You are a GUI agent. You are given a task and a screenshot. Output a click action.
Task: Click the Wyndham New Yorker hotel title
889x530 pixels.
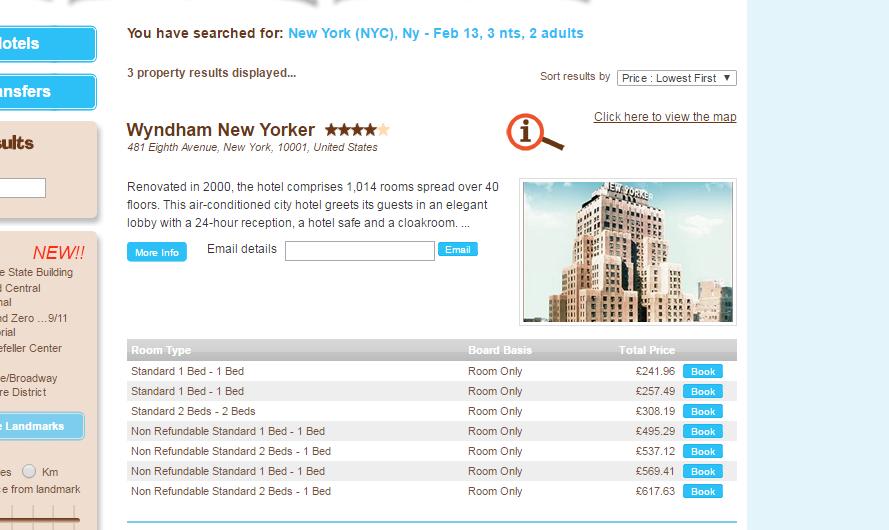[221, 130]
